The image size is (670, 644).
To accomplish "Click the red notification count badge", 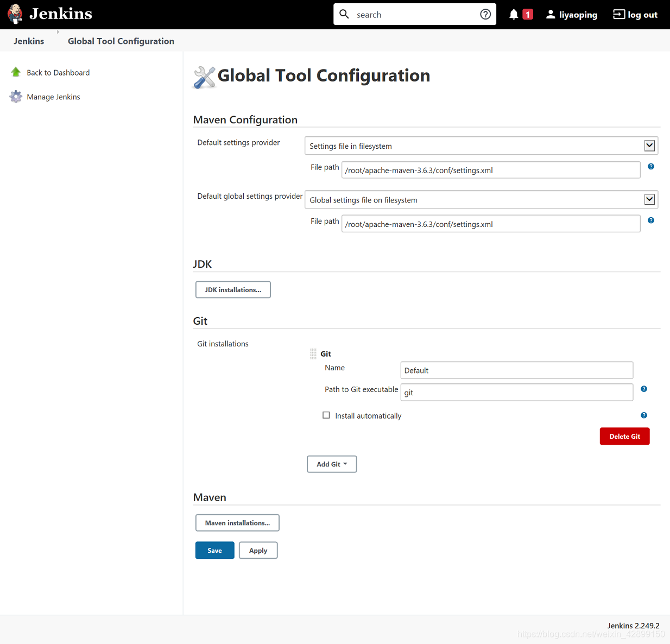I will (x=528, y=15).
